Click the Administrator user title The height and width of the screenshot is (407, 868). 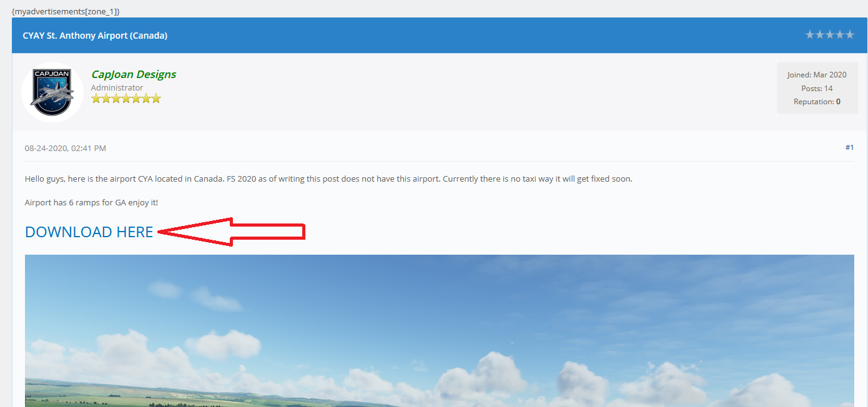117,87
